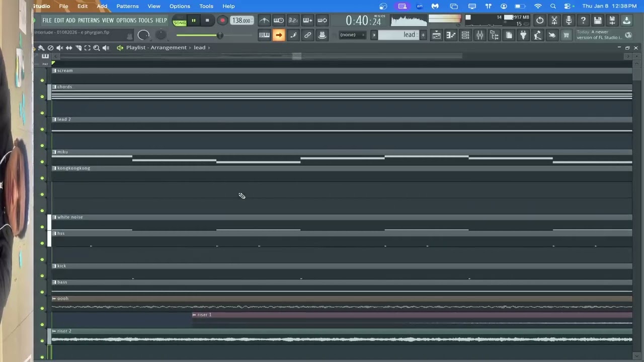
Task: Toggle typing keyboard to piano
Action: point(264,35)
